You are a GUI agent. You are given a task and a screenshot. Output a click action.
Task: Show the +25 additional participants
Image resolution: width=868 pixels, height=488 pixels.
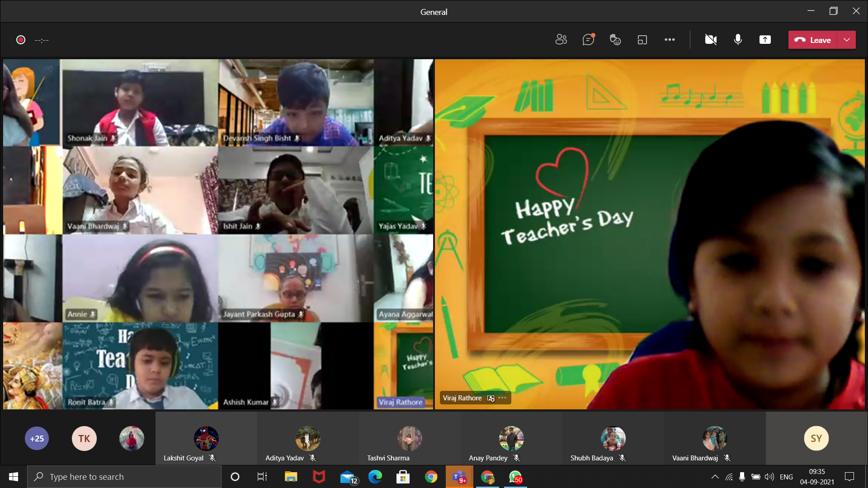(37, 438)
